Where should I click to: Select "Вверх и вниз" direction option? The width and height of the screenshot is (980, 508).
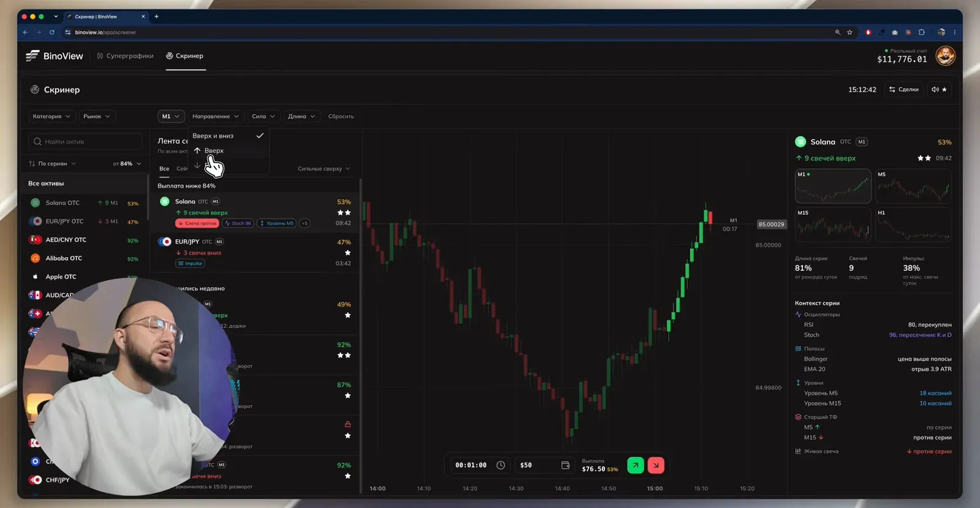[x=228, y=136]
